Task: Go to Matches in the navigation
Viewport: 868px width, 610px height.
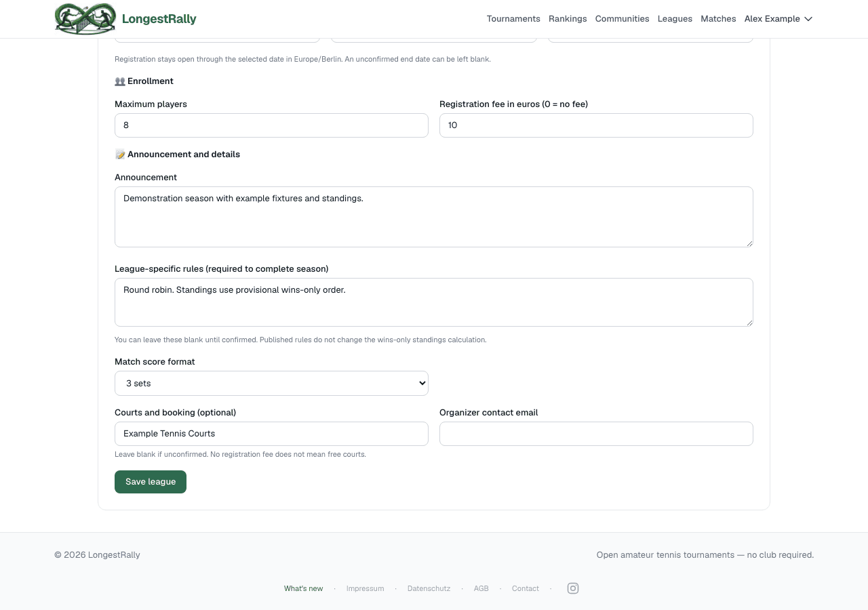Action: click(718, 19)
